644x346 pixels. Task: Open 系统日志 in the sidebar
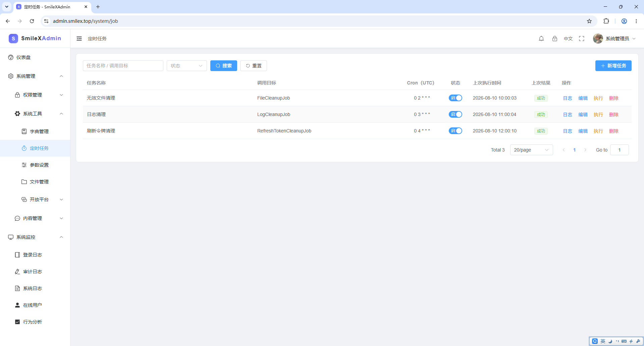35,288
